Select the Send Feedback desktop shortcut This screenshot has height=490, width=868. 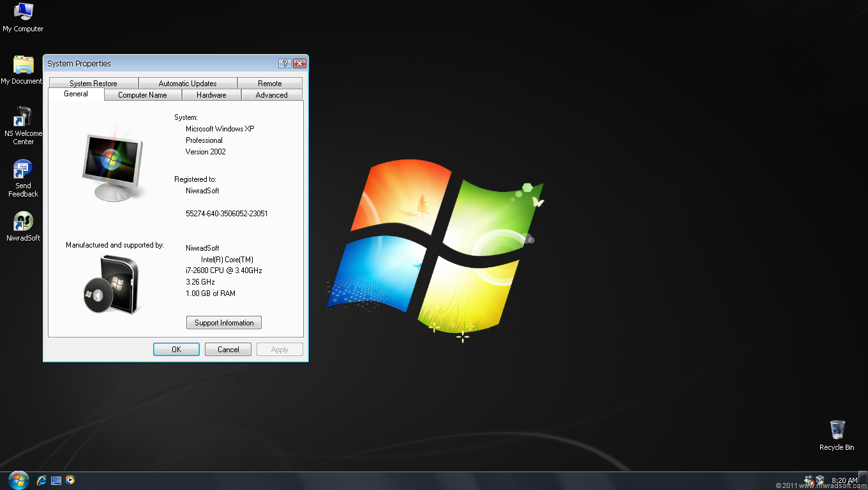[x=23, y=178]
